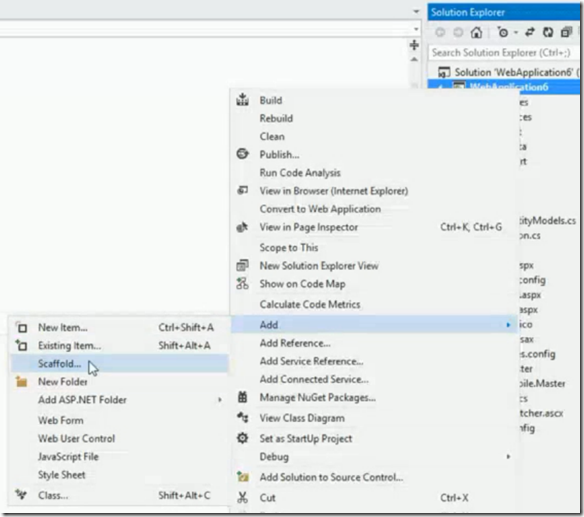Click the View in Page Inspector icon
The width and height of the screenshot is (584, 517).
click(242, 227)
